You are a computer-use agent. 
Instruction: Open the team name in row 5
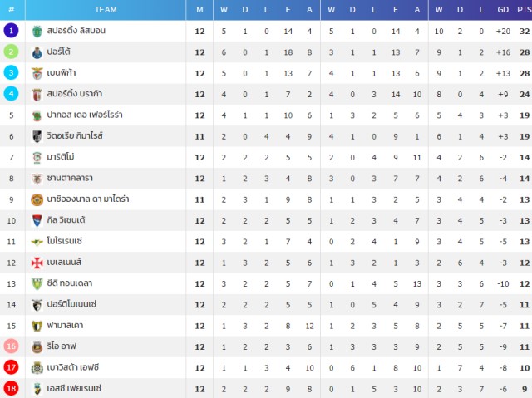(85, 115)
